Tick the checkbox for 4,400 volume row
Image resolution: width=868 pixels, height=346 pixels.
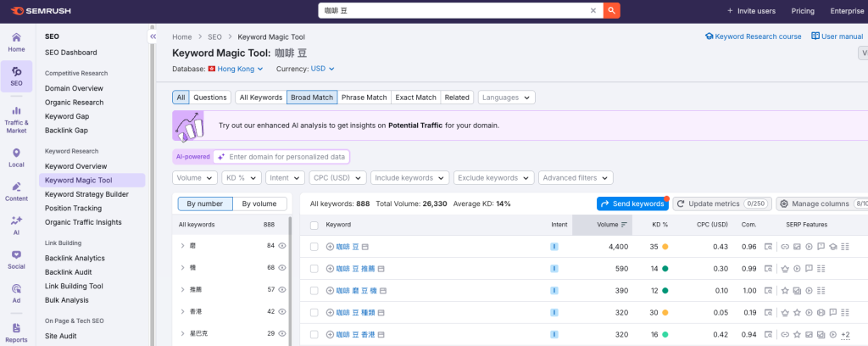[x=314, y=247]
